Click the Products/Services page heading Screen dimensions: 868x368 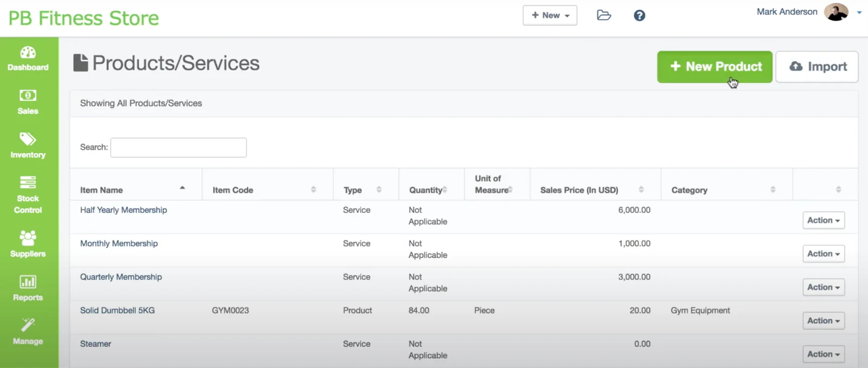click(x=176, y=64)
